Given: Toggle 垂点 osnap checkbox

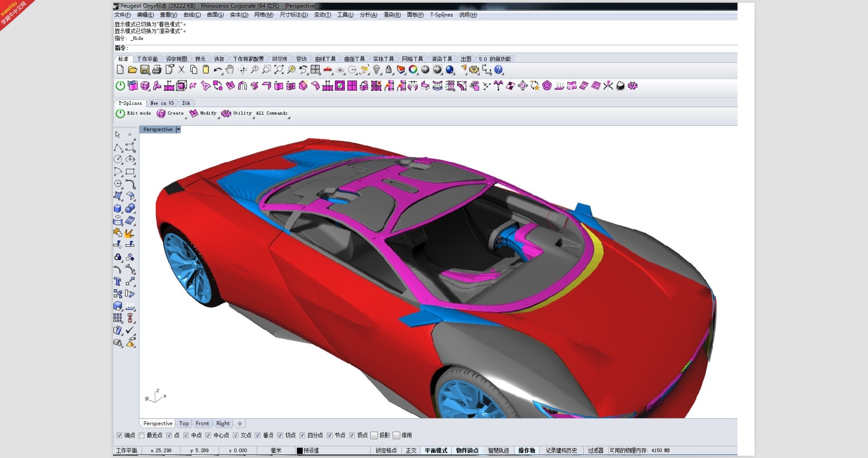Looking at the screenshot, I should [258, 435].
